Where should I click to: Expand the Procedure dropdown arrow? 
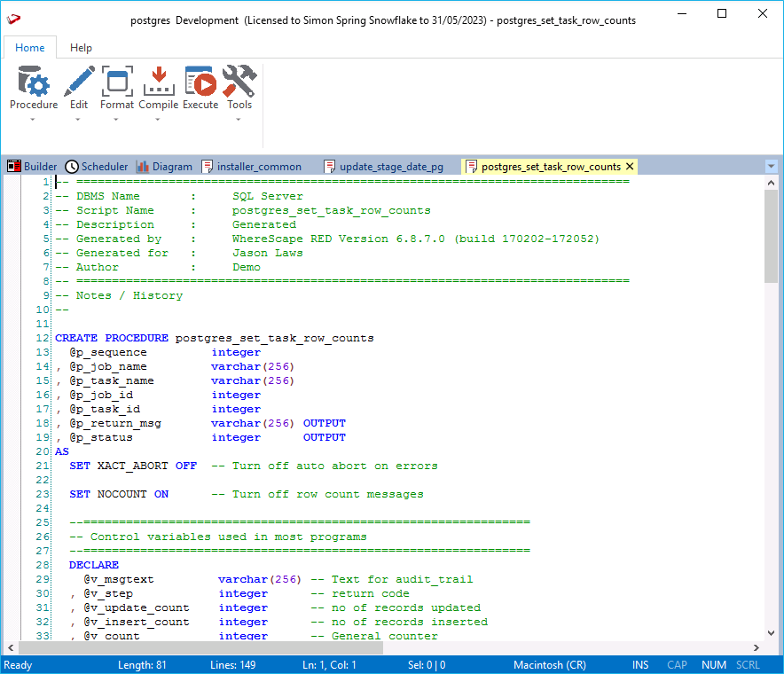coord(34,119)
